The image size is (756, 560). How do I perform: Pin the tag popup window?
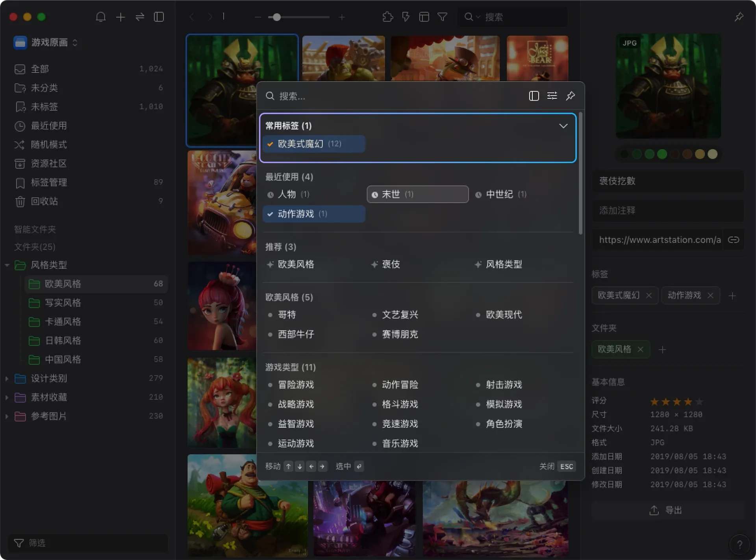tap(571, 96)
